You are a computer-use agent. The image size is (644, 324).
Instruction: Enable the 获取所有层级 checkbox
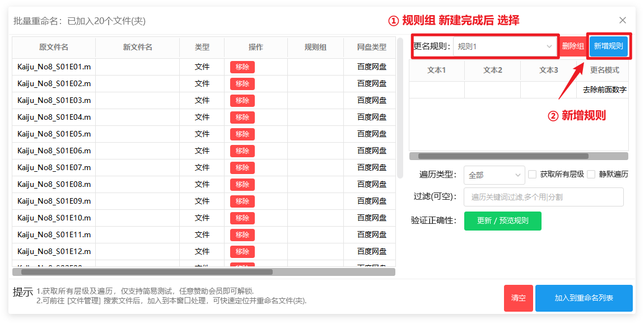(x=533, y=175)
